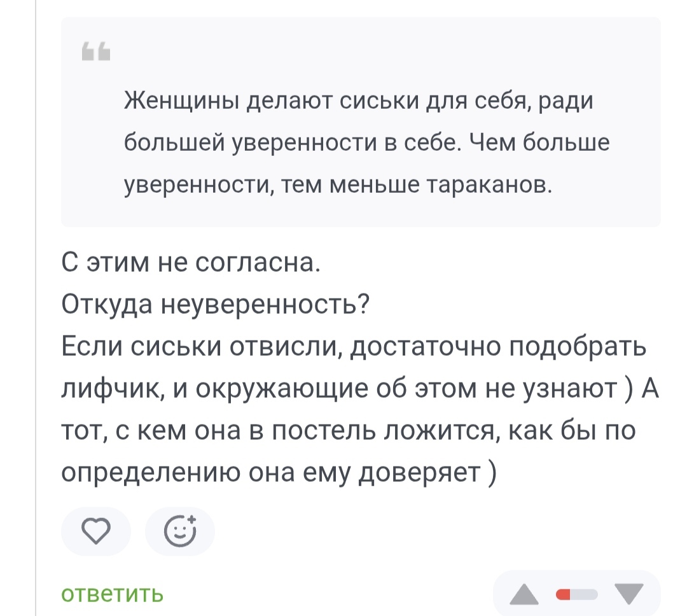
Task: Upvote the comment with the up arrow
Action: (524, 595)
